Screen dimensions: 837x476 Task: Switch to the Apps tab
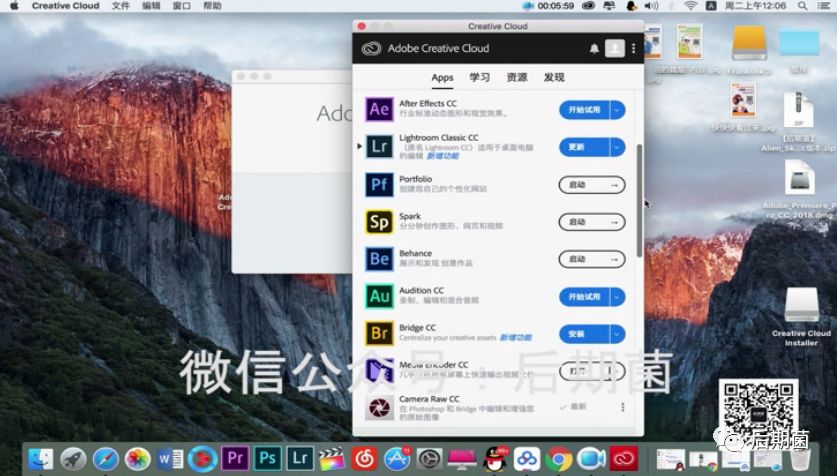click(x=442, y=77)
